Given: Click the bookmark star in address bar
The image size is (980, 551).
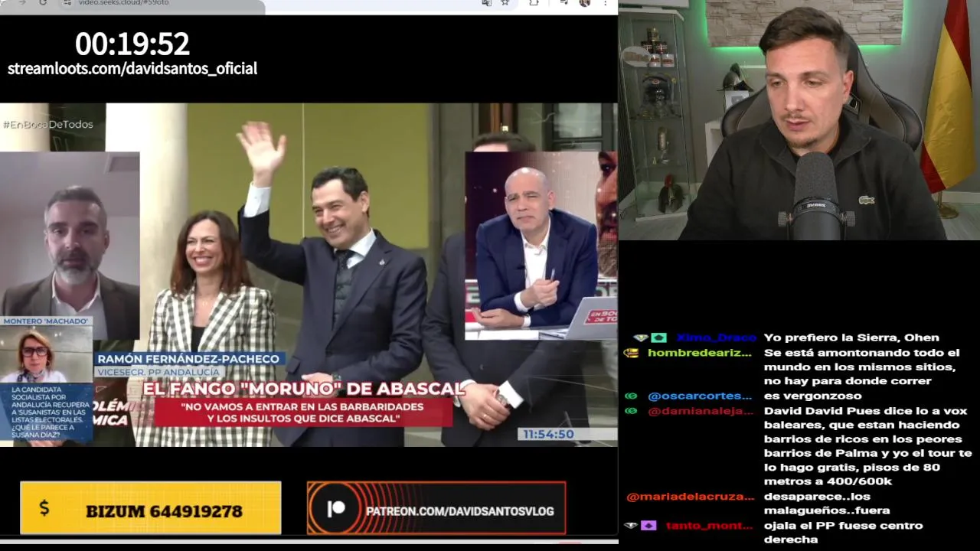Looking at the screenshot, I should 505,3.
